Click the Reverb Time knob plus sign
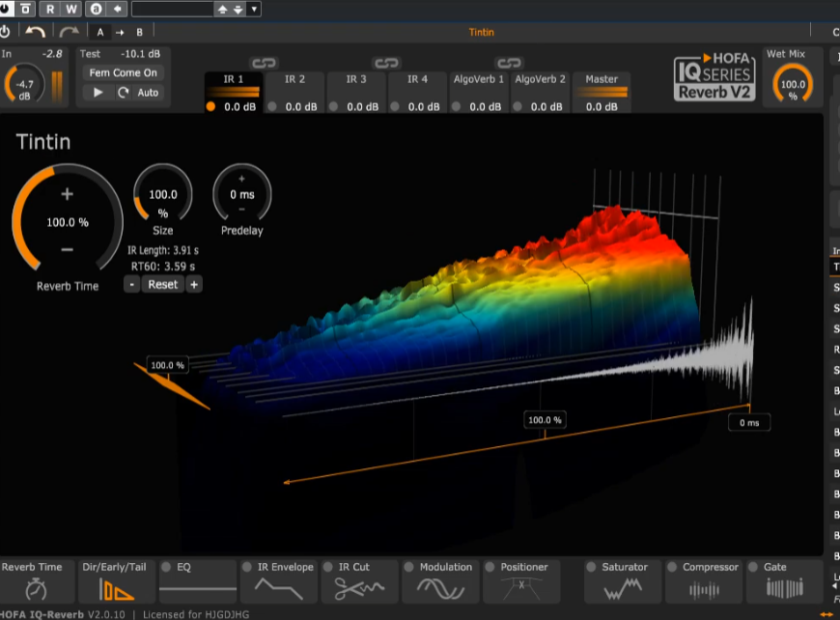Viewport: 840px width, 620px height. pyautogui.click(x=67, y=194)
